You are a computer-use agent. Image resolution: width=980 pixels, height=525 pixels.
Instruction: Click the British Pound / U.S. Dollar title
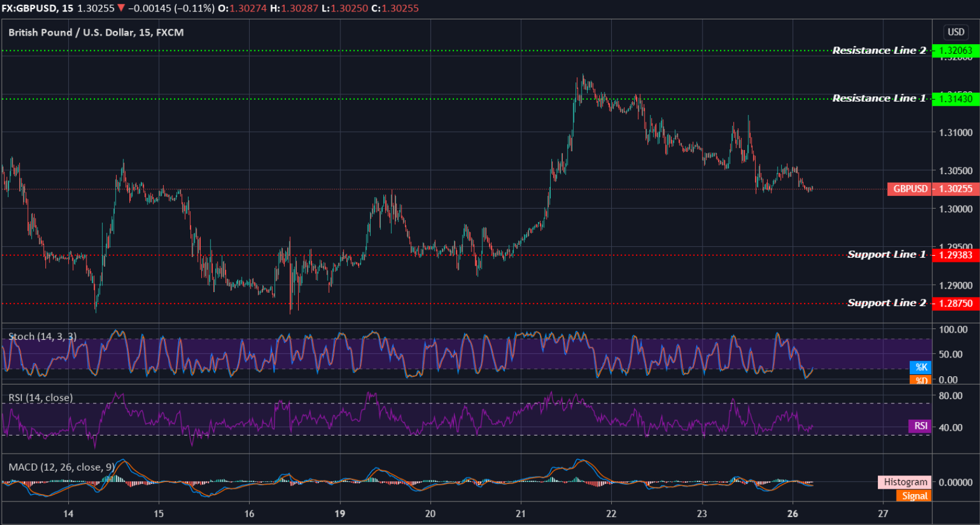96,33
